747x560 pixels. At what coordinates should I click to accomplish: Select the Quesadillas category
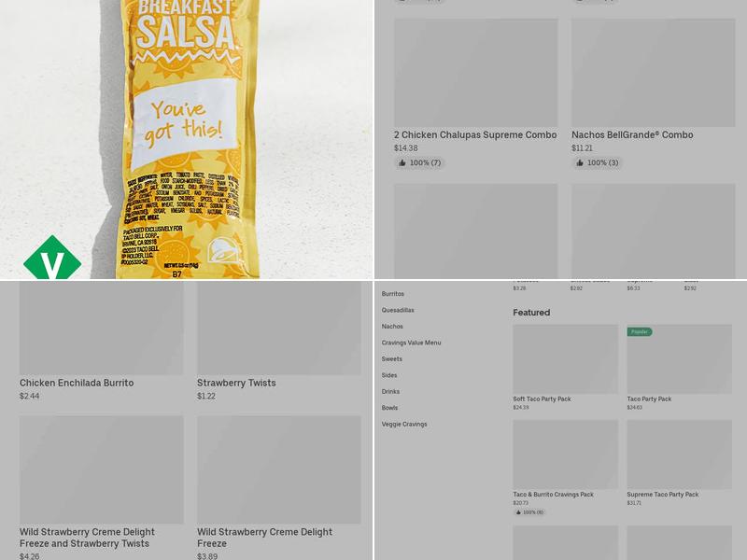[x=398, y=310]
